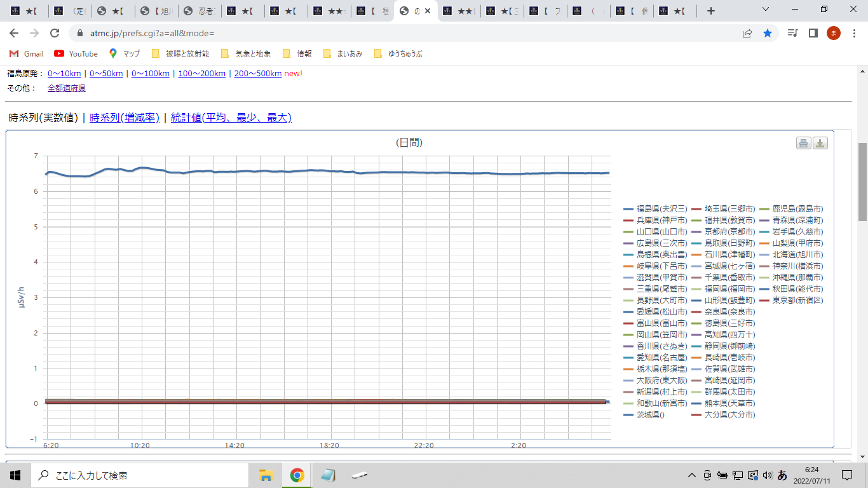Hide the 埼玉県(三郷市) series
The width and height of the screenshot is (868, 488).
(723, 208)
